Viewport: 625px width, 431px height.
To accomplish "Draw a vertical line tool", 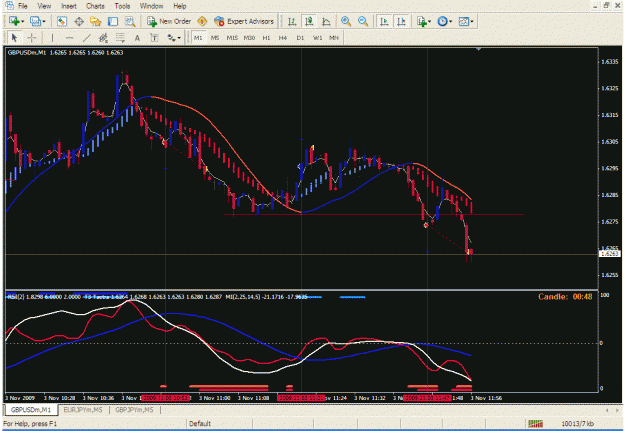I will 52,38.
